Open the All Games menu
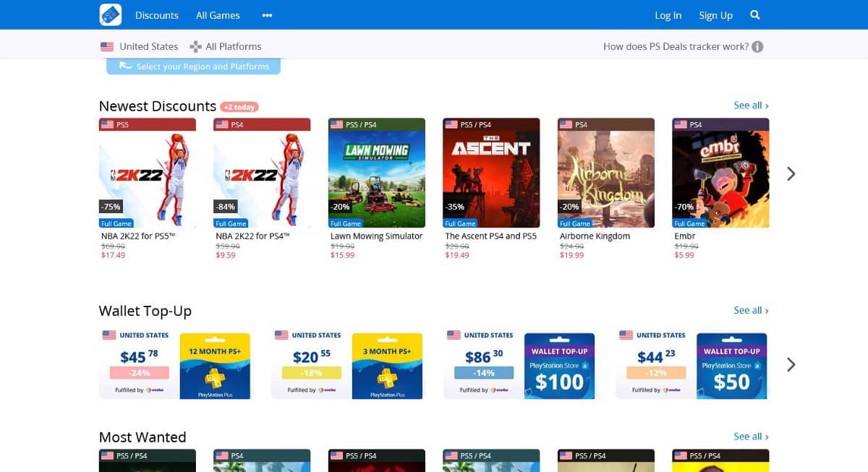Viewport: 868px width, 472px height. click(x=218, y=15)
